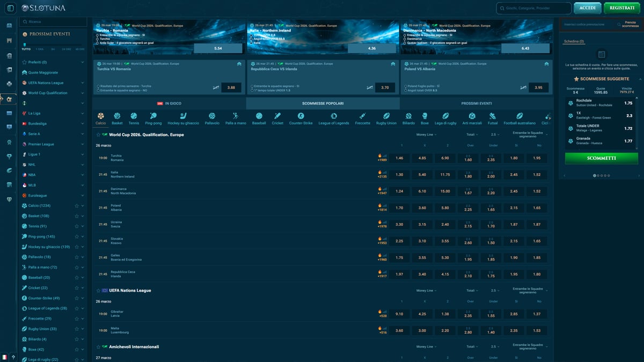The width and height of the screenshot is (644, 362).
Task: Click the Giochi, Categorie, Provider search field
Action: click(x=534, y=8)
